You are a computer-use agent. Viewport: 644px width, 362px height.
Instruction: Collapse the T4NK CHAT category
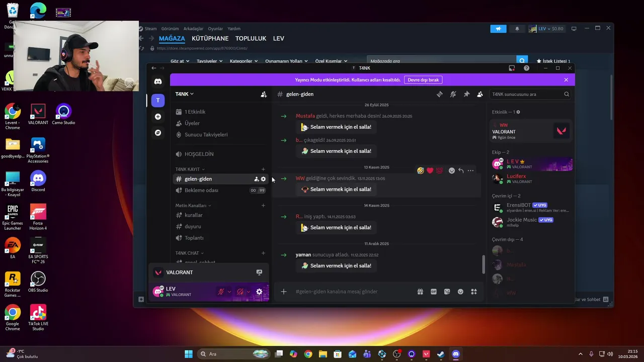click(x=190, y=253)
